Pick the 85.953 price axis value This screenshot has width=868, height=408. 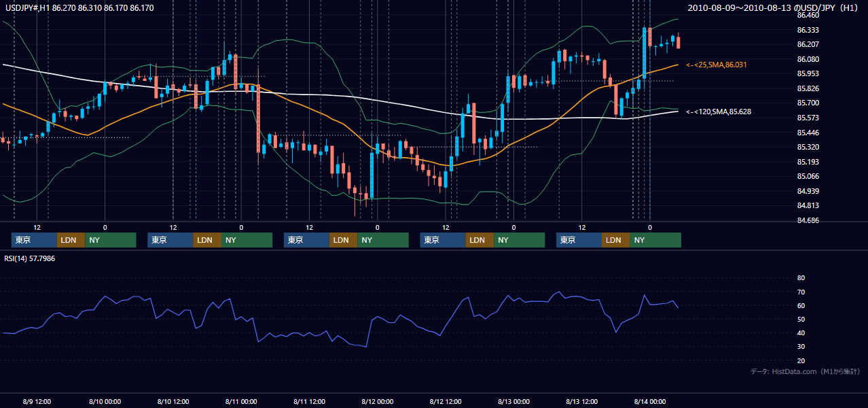pyautogui.click(x=808, y=73)
